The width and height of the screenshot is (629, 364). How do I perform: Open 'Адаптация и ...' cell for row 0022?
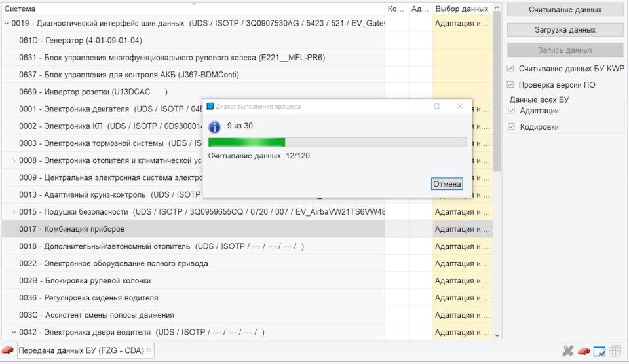coord(463,264)
